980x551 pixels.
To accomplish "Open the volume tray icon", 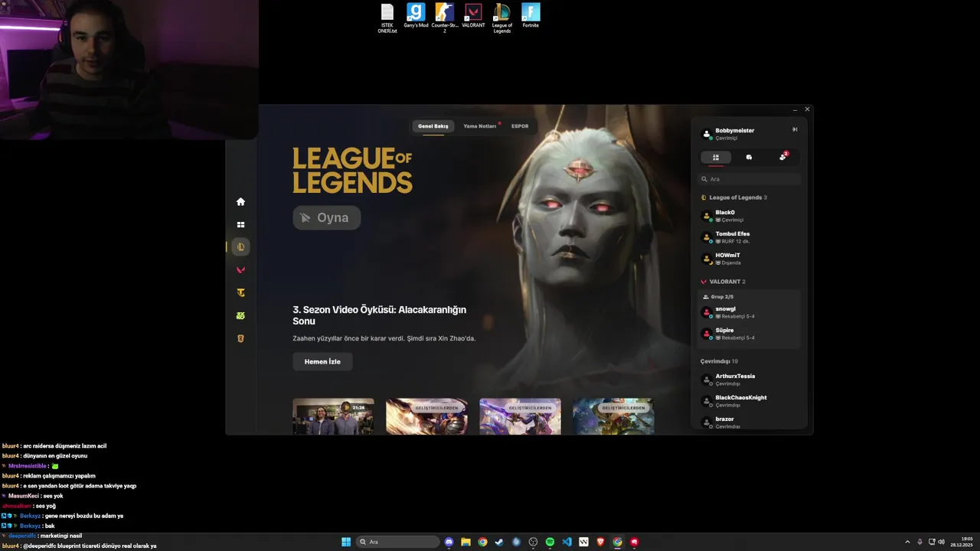I will (x=941, y=542).
